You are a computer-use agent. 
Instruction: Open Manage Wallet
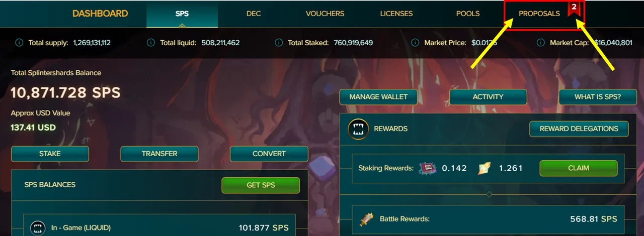coord(378,97)
